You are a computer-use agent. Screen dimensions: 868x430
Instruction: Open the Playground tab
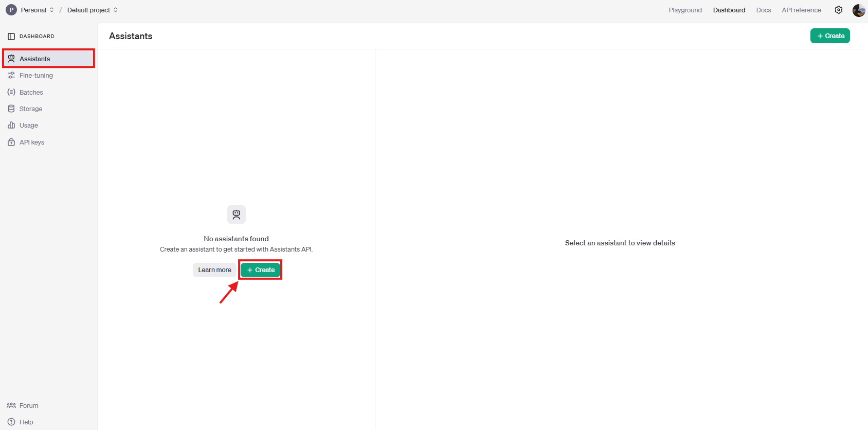685,10
